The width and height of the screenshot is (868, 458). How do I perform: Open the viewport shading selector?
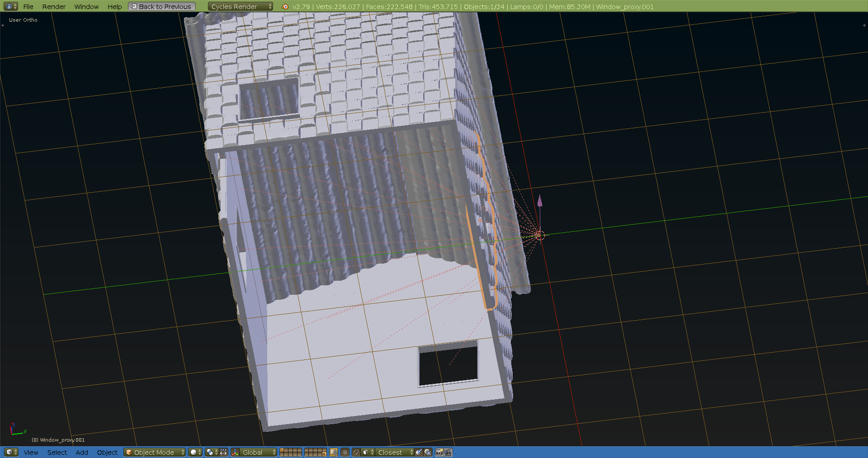(195, 452)
